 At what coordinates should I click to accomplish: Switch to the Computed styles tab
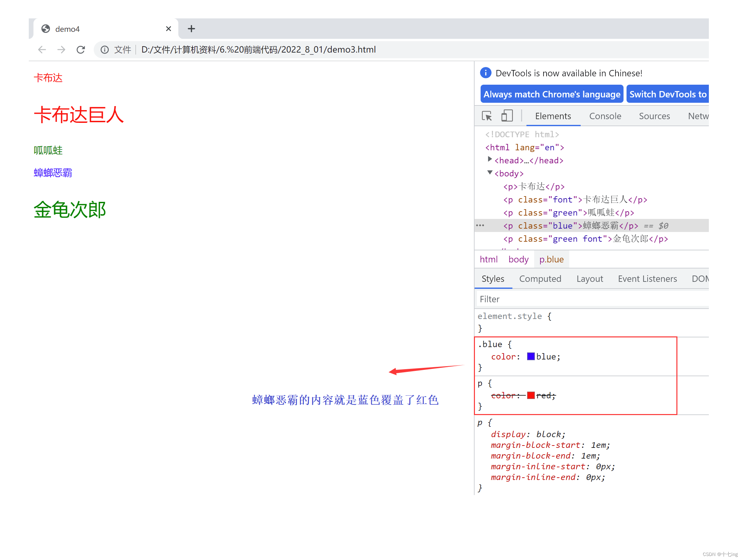540,279
